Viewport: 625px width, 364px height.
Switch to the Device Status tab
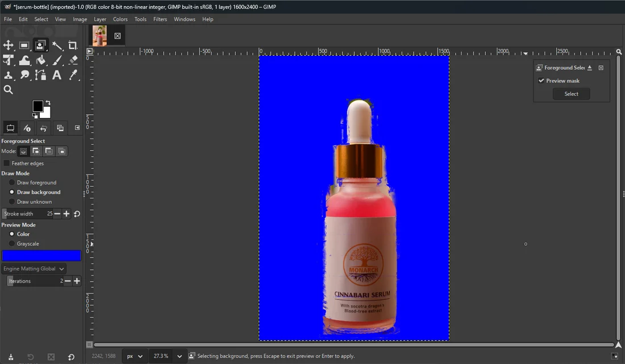(x=27, y=128)
